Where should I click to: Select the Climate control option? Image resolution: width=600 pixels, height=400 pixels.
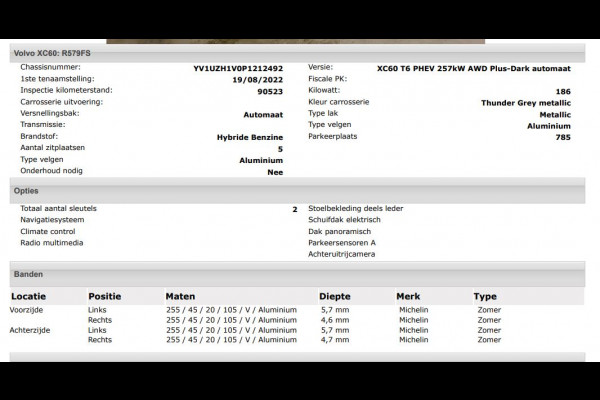click(48, 232)
